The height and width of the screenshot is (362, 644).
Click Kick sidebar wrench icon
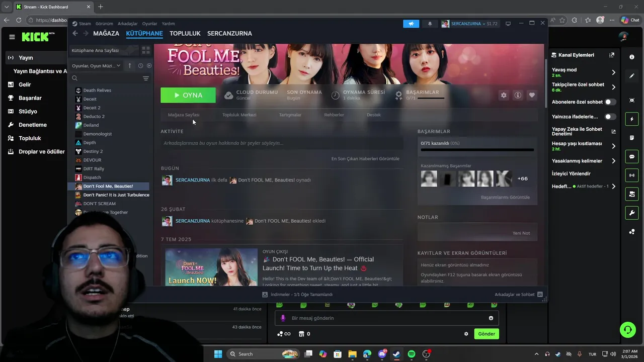(x=632, y=213)
